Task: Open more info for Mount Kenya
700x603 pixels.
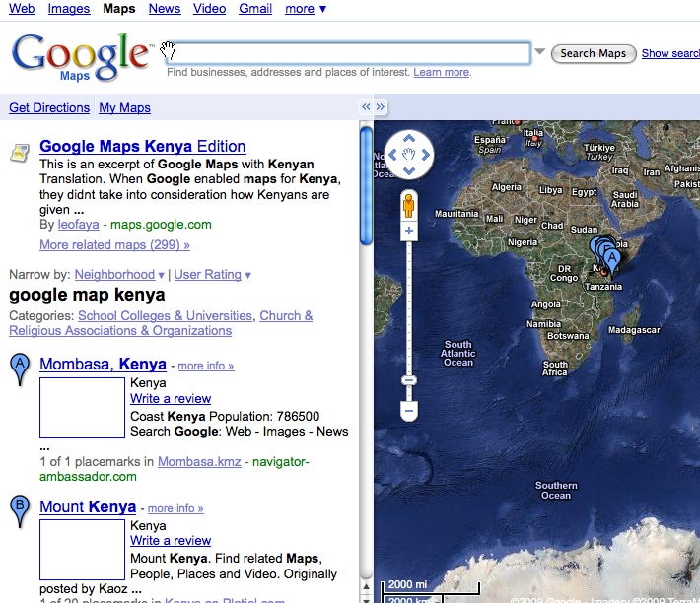Action: point(175,508)
